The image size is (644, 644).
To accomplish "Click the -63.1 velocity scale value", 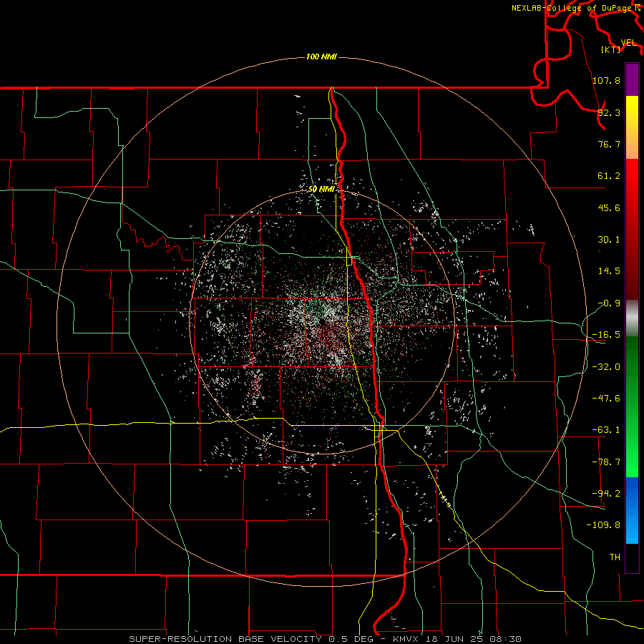I will point(606,430).
